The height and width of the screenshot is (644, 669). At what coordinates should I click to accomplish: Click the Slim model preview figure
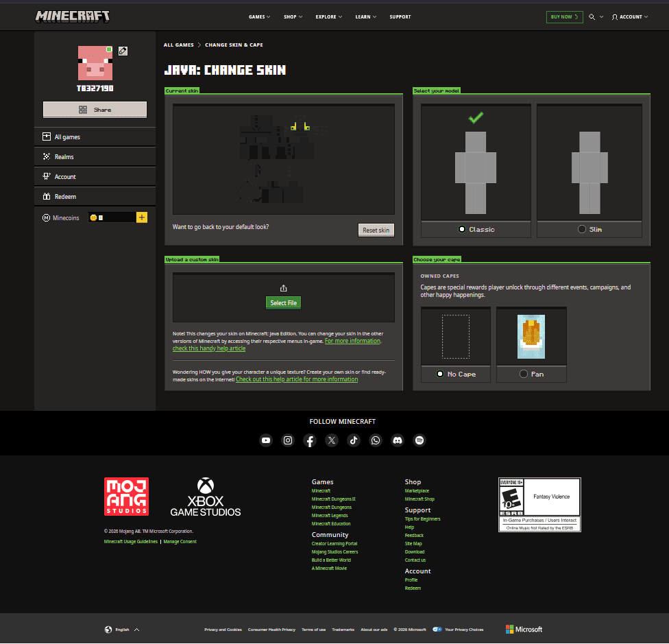click(x=589, y=172)
